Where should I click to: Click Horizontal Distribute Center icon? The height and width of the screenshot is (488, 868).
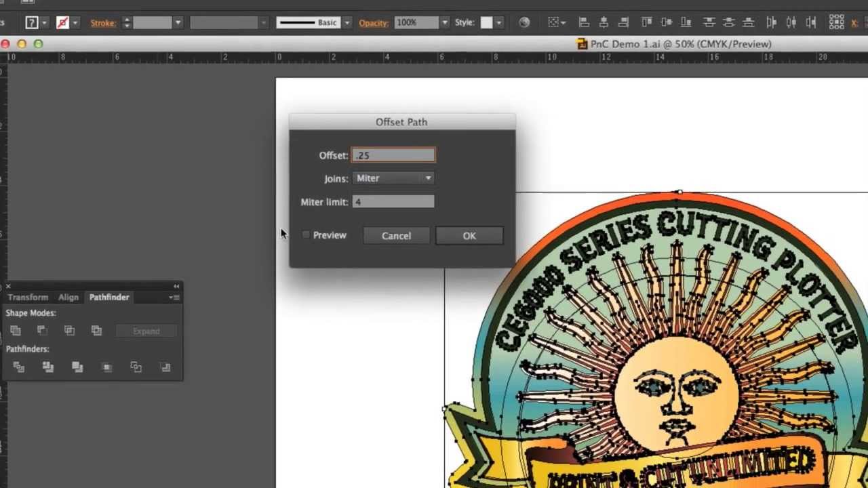tap(792, 22)
